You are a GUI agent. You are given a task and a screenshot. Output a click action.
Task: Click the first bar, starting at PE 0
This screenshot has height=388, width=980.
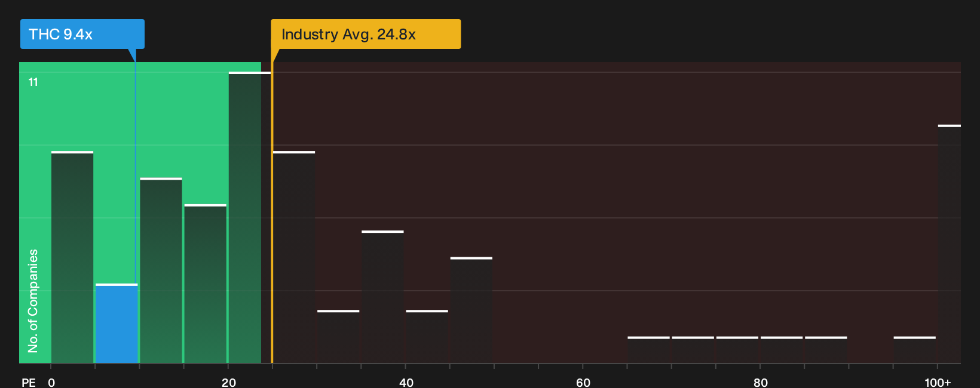click(x=72, y=257)
